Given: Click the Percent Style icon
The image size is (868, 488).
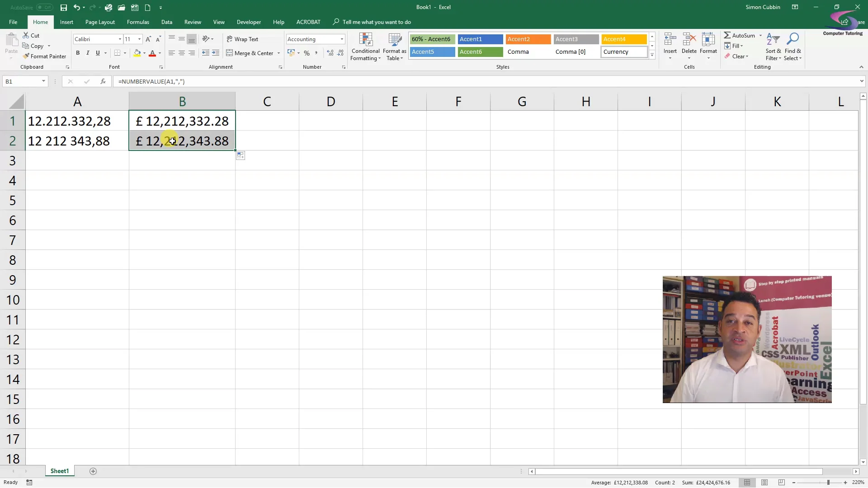Looking at the screenshot, I should click(307, 53).
